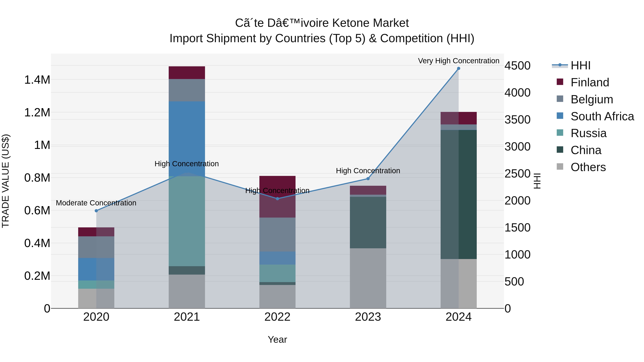Click the 2020 HHI data point

[96, 211]
